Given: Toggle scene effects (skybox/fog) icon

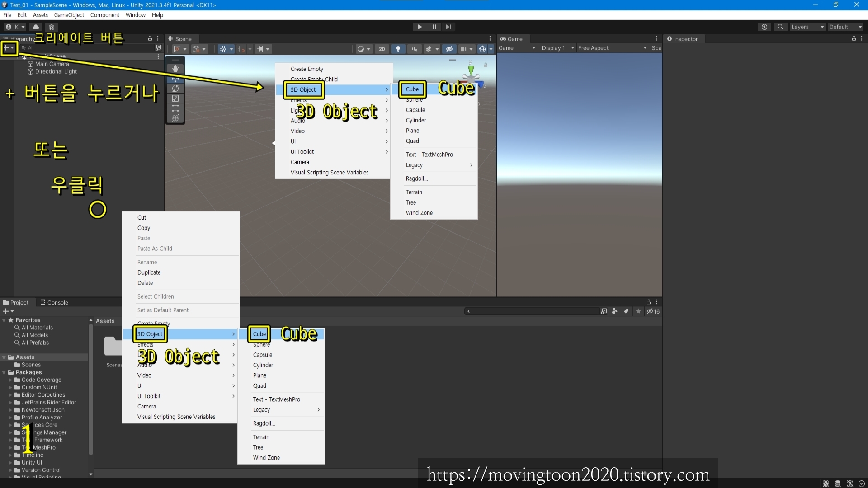Looking at the screenshot, I should (x=429, y=49).
